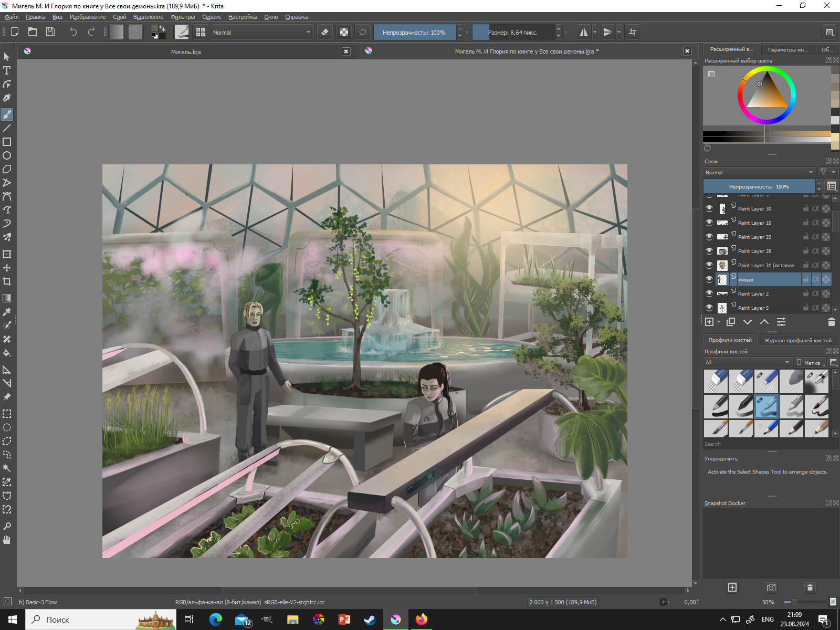Open the Фильтры menu
Viewport: 840px width, 630px height.
click(182, 17)
